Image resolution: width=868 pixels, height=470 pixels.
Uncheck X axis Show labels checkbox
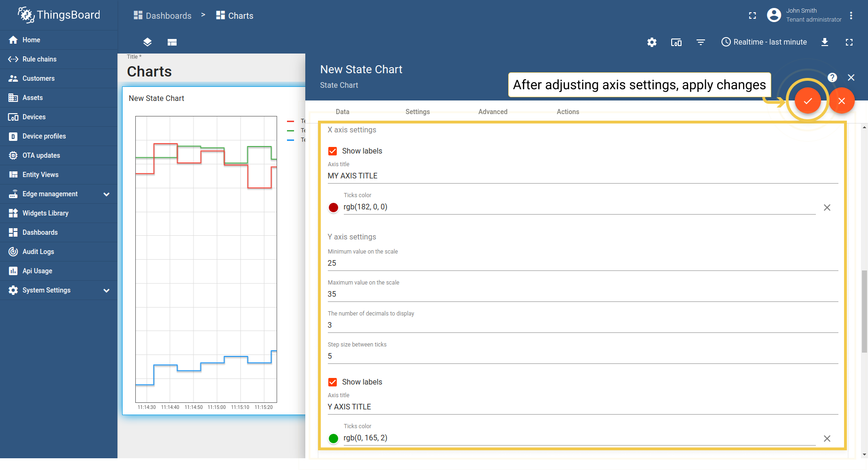[333, 151]
